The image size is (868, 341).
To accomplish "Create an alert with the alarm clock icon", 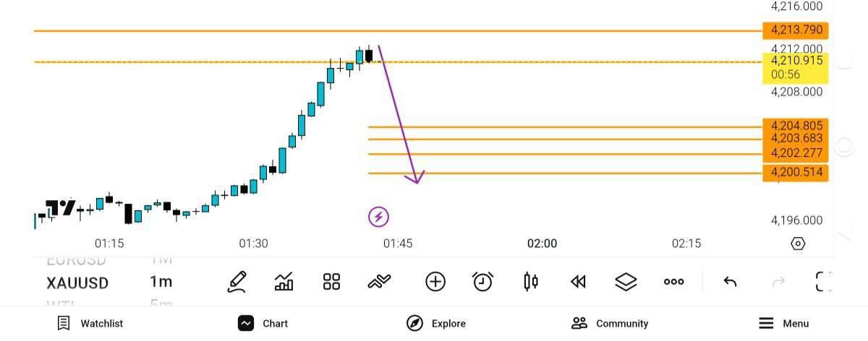I will 482,282.
